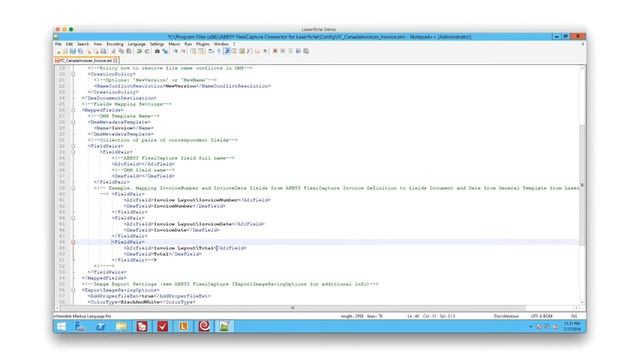Click 'Invoice Layout\InvoiceNumber' text on line 41
640x360 pixels.
[x=196, y=200]
